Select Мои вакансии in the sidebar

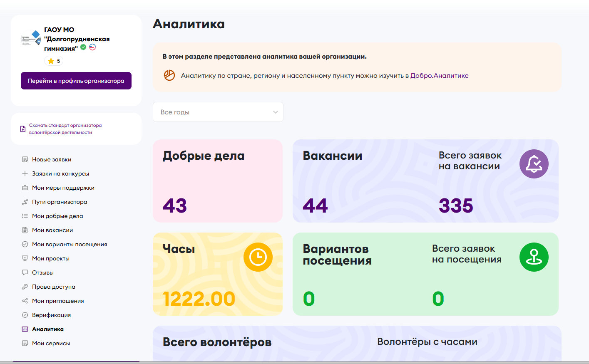coord(52,230)
